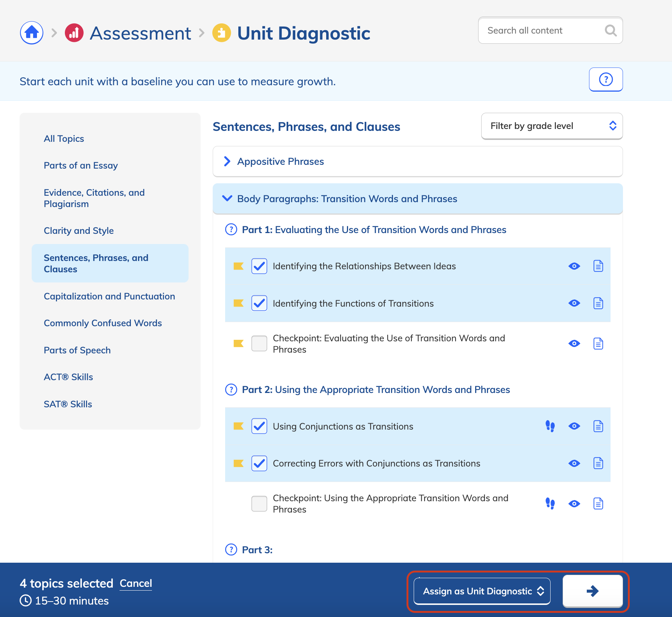Select Evidence, Citations, and Plagiarism topic
Image resolution: width=672 pixels, height=617 pixels.
tap(94, 198)
